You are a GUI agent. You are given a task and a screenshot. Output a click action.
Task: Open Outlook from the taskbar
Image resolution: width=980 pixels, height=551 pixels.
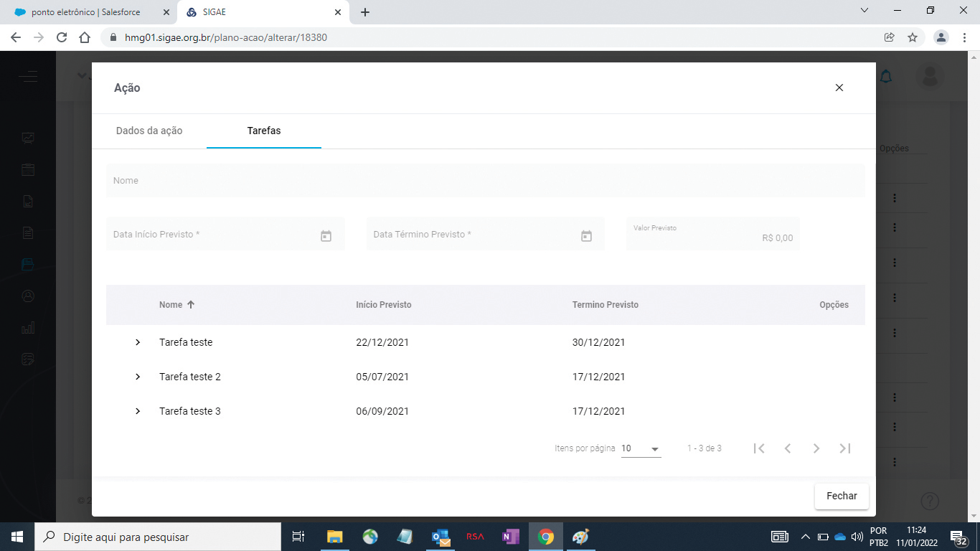click(440, 537)
